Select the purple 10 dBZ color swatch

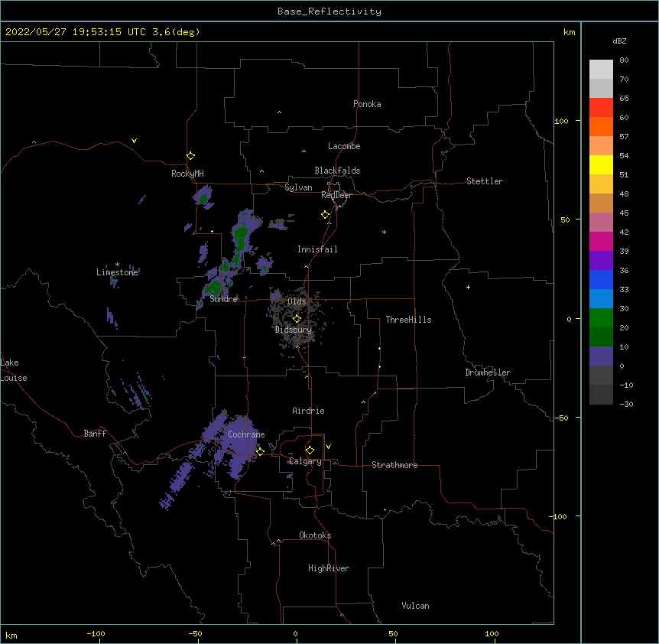click(601, 356)
